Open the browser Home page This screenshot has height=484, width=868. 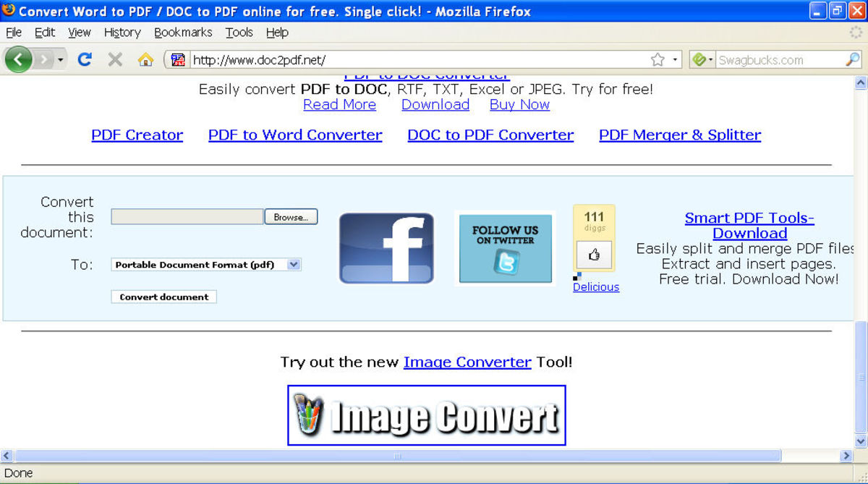click(145, 59)
